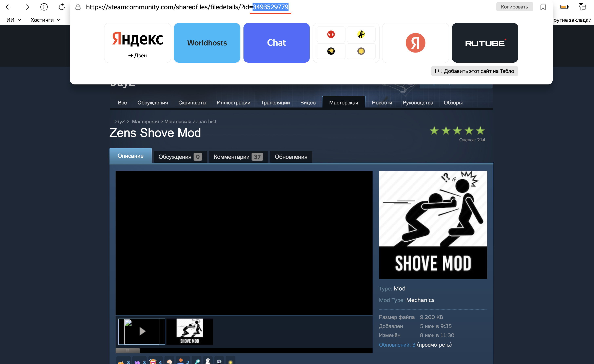Image resolution: width=594 pixels, height=364 pixels.
Task: Open the Обновлений: 3 link
Action: (x=397, y=345)
